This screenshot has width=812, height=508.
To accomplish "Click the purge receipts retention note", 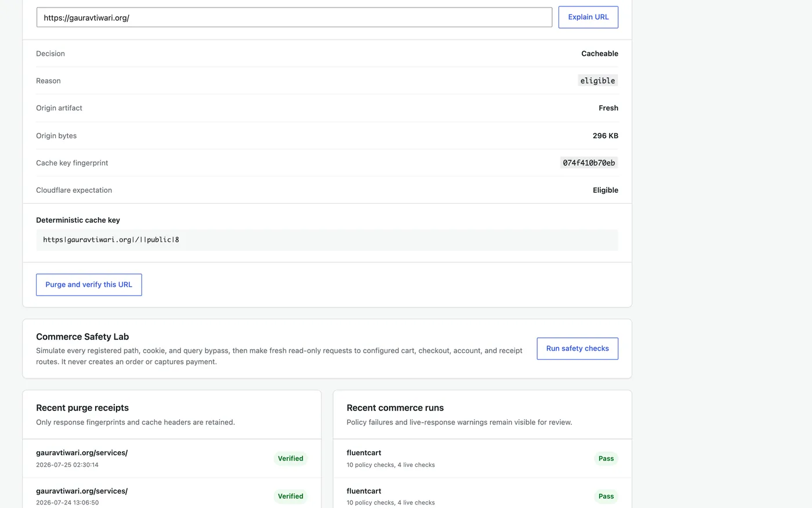I will (135, 422).
